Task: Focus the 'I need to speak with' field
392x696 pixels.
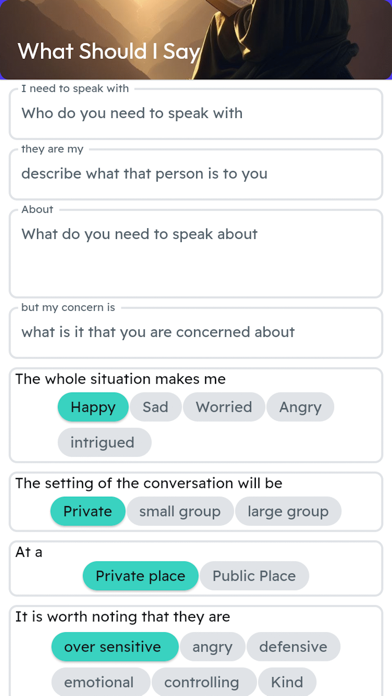Action: 196,114
